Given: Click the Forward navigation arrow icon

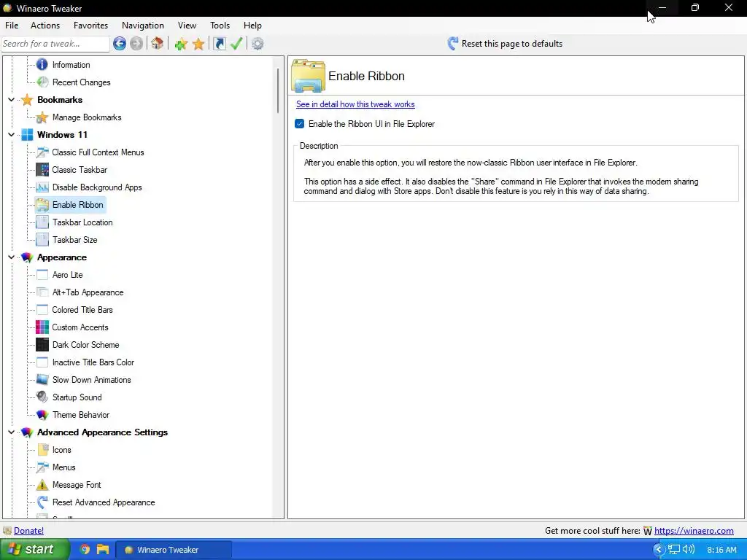Looking at the screenshot, I should click(136, 44).
